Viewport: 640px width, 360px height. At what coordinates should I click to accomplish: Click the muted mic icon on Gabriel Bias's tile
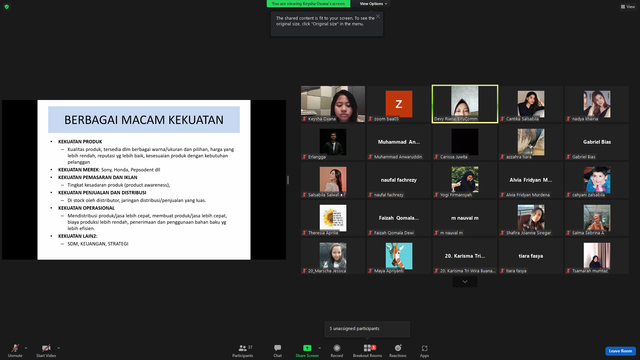[x=568, y=157]
